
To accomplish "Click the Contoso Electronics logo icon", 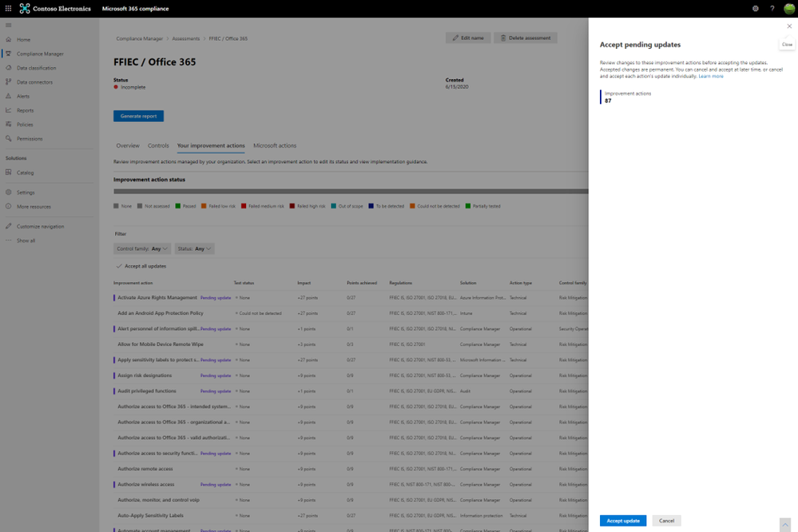I will [x=25, y=8].
